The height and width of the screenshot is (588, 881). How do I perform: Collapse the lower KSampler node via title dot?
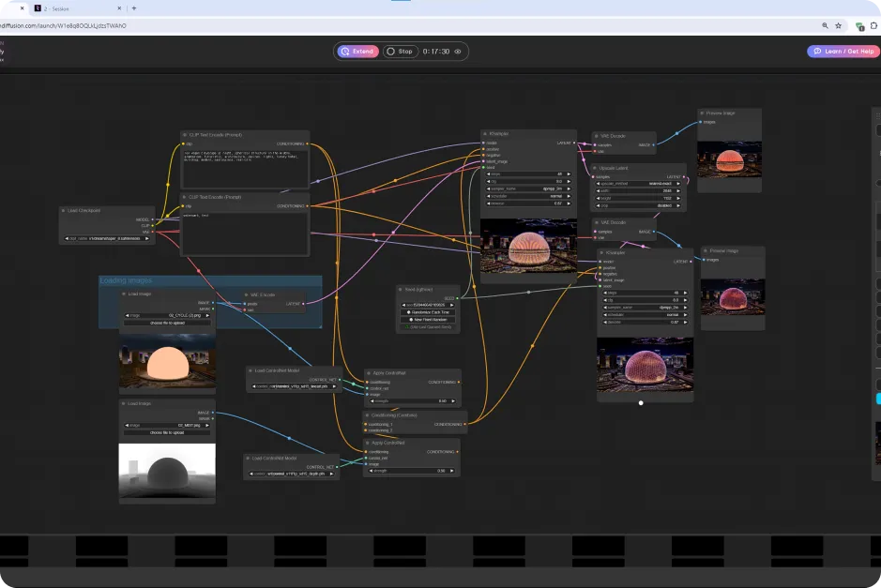coord(601,252)
